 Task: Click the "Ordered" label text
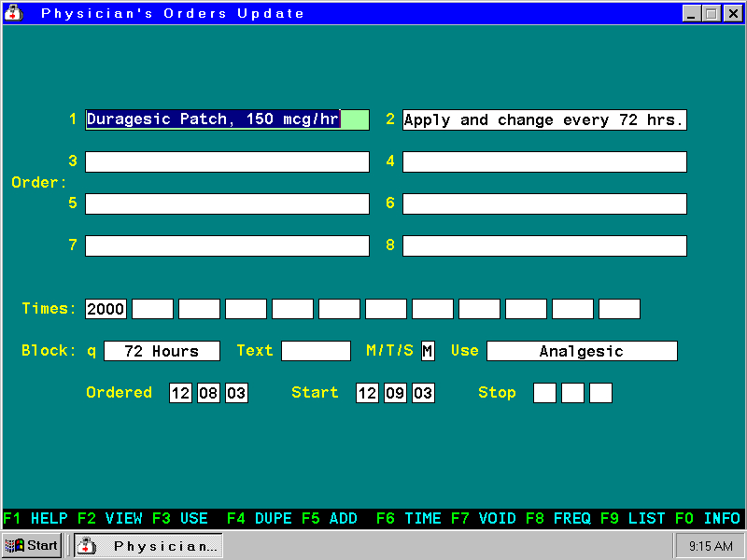click(x=120, y=392)
